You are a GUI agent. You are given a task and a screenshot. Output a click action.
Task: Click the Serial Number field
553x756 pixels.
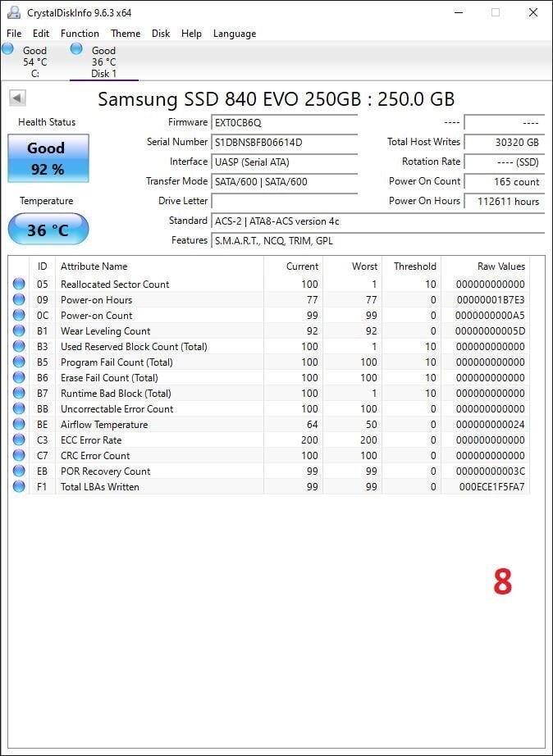click(x=284, y=142)
